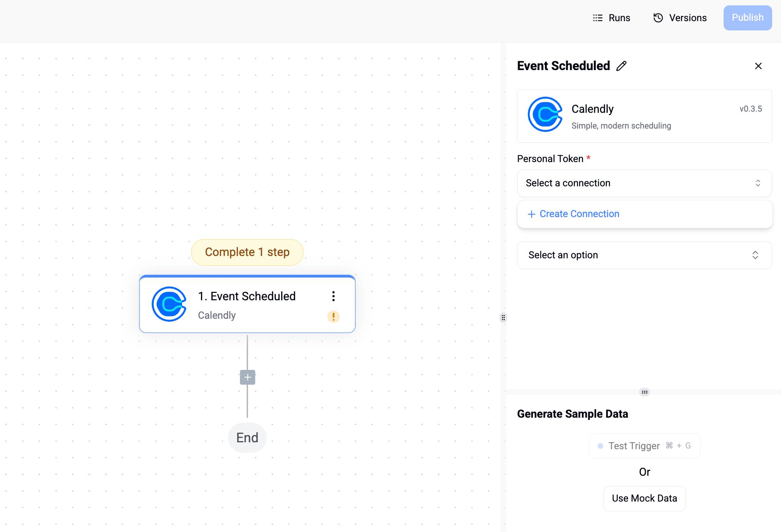The width and height of the screenshot is (781, 532).
Task: Click the warning icon on Calendly step
Action: point(334,316)
